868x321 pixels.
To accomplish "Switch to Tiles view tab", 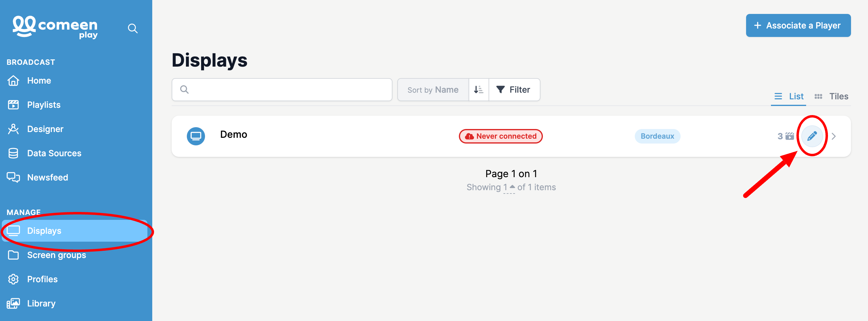I will pyautogui.click(x=831, y=97).
